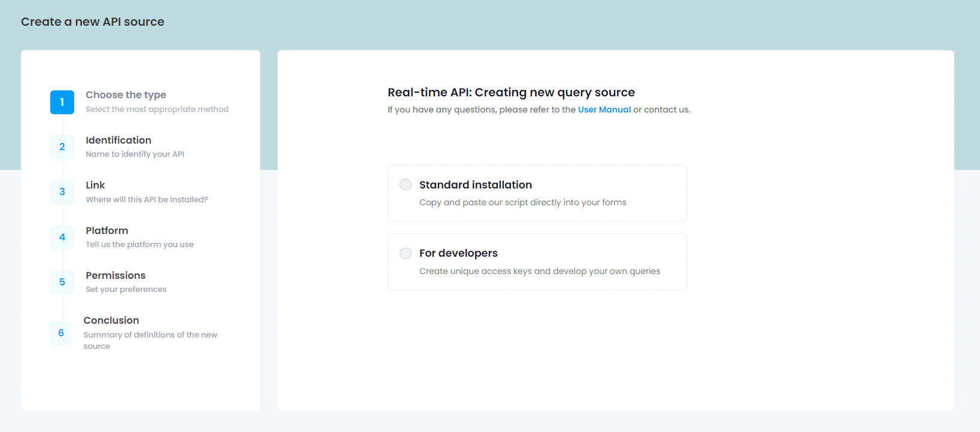This screenshot has width=980, height=432.
Task: Go to the Identification step
Action: pyautogui.click(x=118, y=140)
